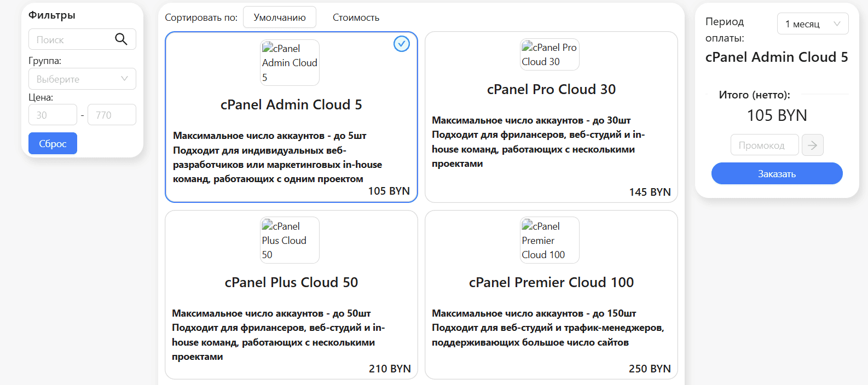Click the minimum price field showing 30
This screenshot has height=385, width=868.
click(53, 115)
